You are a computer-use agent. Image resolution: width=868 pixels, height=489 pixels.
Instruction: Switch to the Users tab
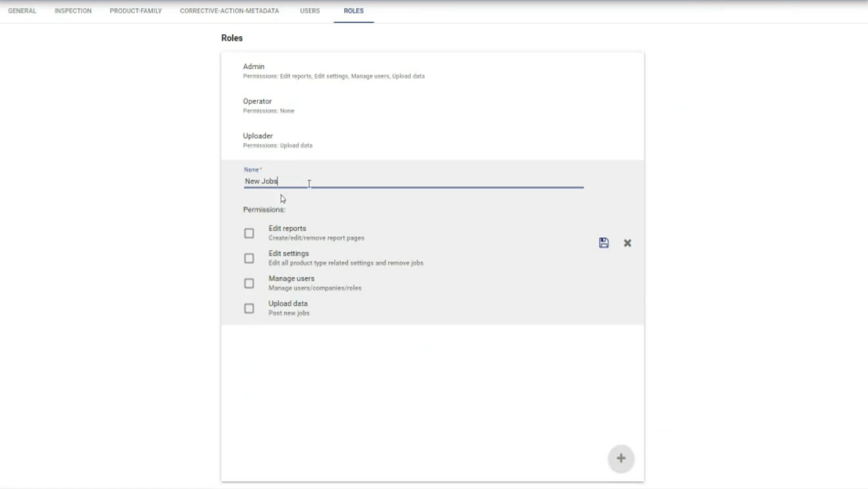point(310,11)
